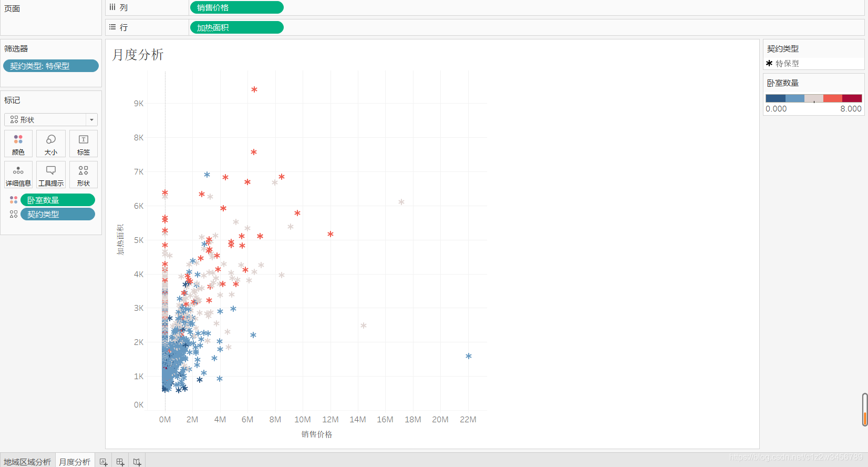The image size is (868, 467).
Task: Open the 工具提示 tooltip mark card
Action: pos(51,175)
